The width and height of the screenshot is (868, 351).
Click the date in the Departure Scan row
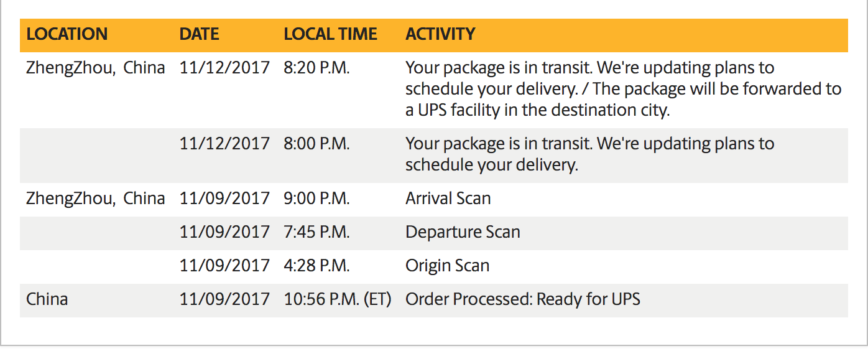pyautogui.click(x=224, y=232)
